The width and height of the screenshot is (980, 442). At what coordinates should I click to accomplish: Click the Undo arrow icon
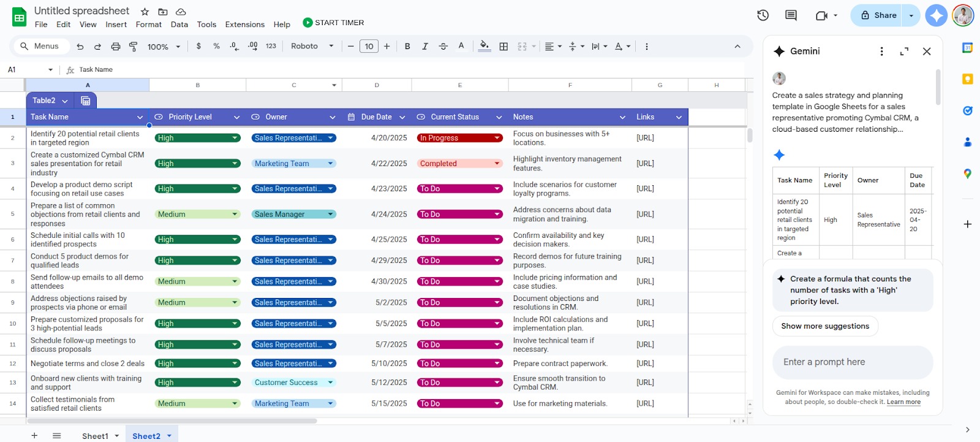(80, 47)
